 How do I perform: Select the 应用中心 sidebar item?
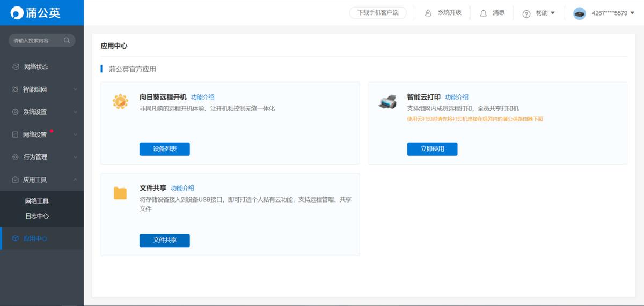click(x=42, y=238)
